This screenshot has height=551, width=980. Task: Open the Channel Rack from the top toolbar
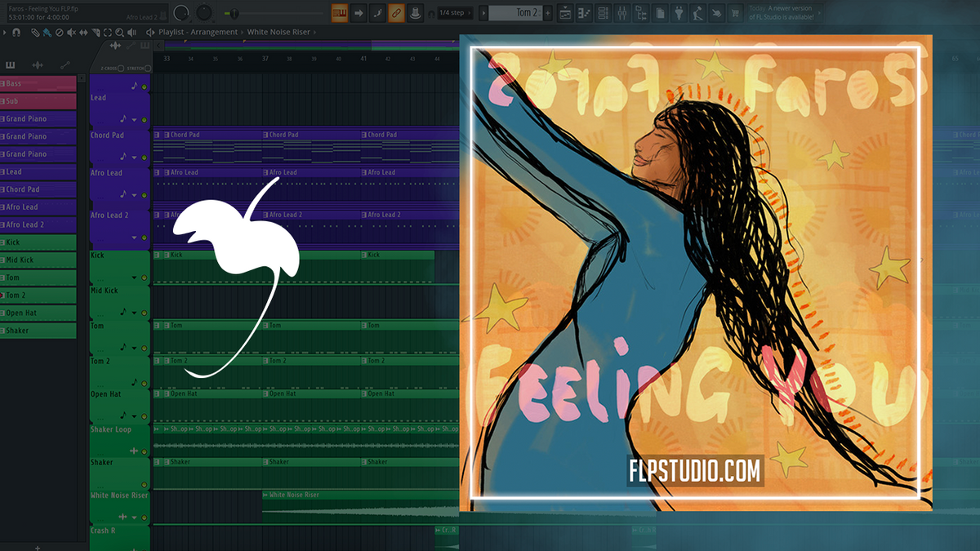[603, 12]
